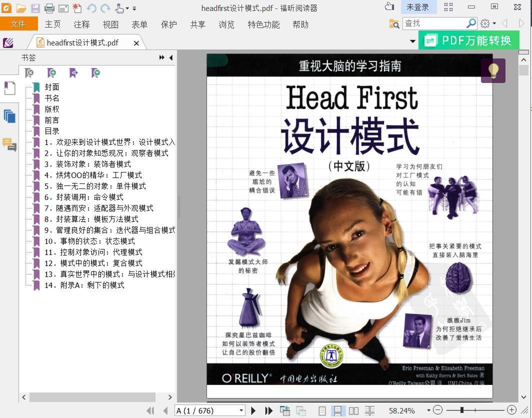The image size is (532, 418).
Task: Collapse the bookmarks panel with left arrow
Action: pos(170,57)
